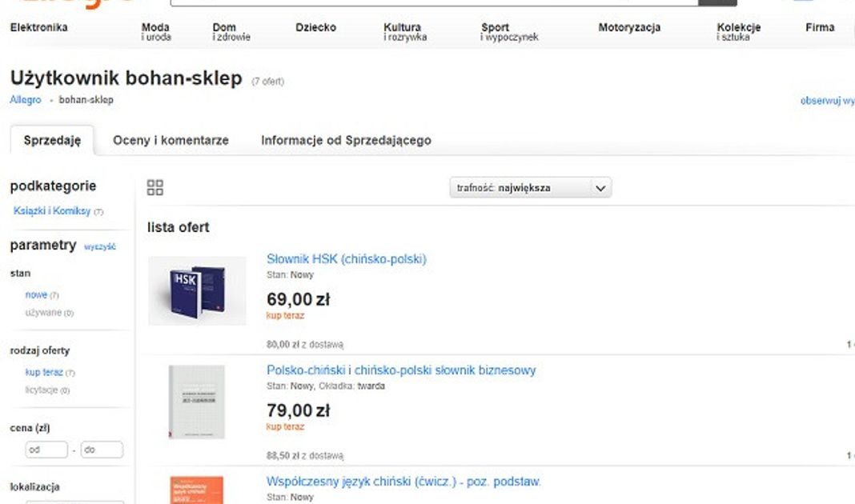The image size is (855, 504).
Task: Open Informacje od Sprzedającego tab
Action: coord(346,141)
